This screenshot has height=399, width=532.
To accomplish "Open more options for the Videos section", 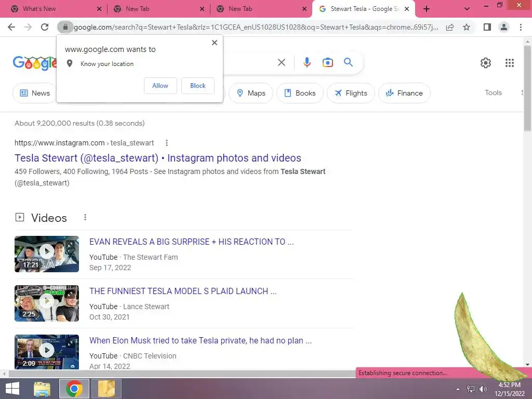I will (85, 217).
